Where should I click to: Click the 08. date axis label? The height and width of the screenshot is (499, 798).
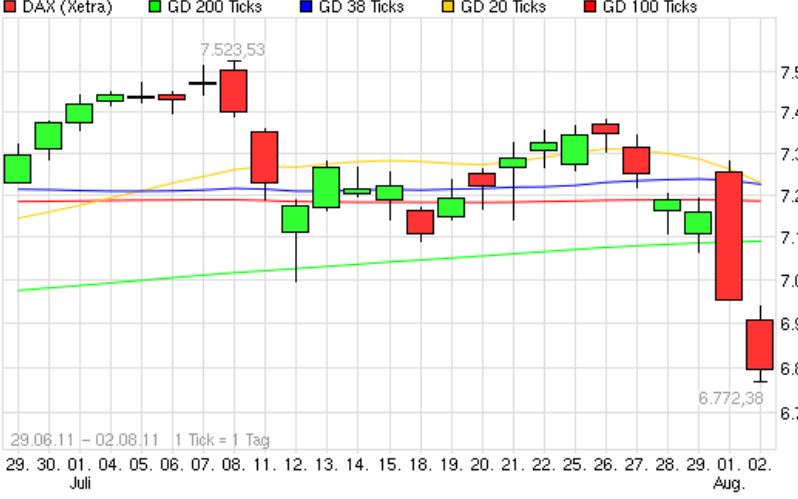pyautogui.click(x=234, y=464)
